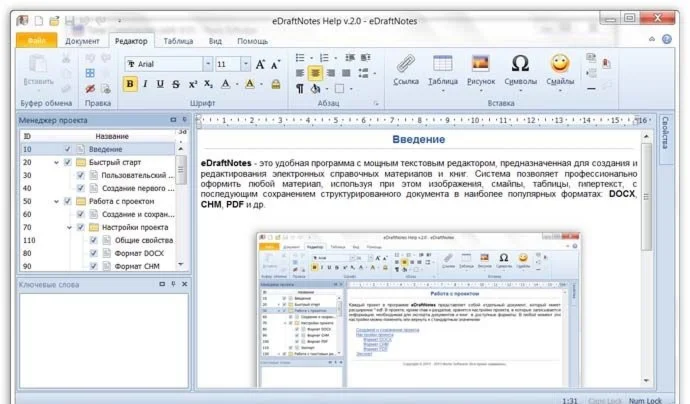Screen dimensions: 690x404
Task: Open the Абзац dialog launcher
Action: point(376,103)
